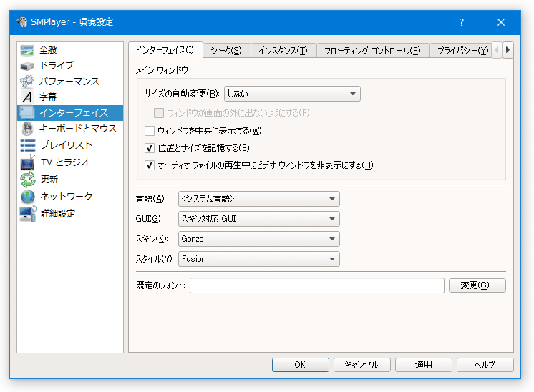Switch to インターフェイス(I) tab
The image size is (534, 392).
click(165, 50)
